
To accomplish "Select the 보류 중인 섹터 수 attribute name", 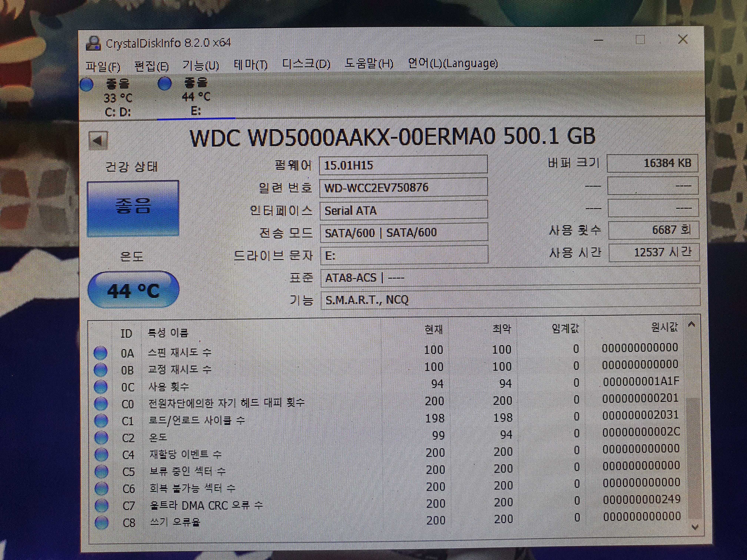I will coord(188,471).
